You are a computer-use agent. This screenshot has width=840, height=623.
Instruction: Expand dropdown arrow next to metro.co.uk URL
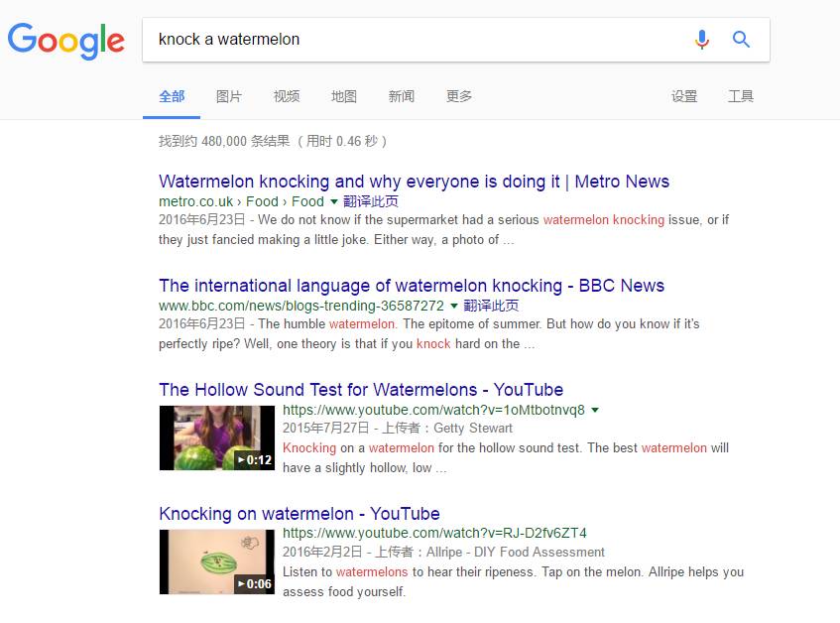tap(334, 202)
